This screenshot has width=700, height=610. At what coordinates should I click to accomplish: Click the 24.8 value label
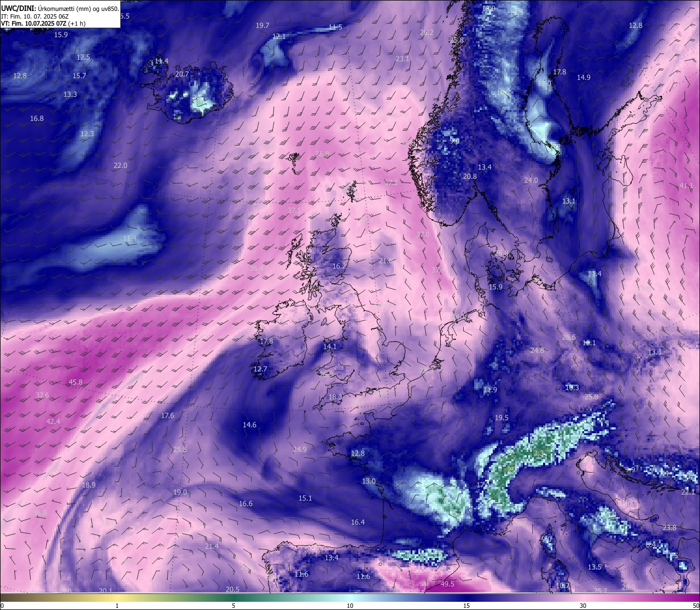(537, 350)
